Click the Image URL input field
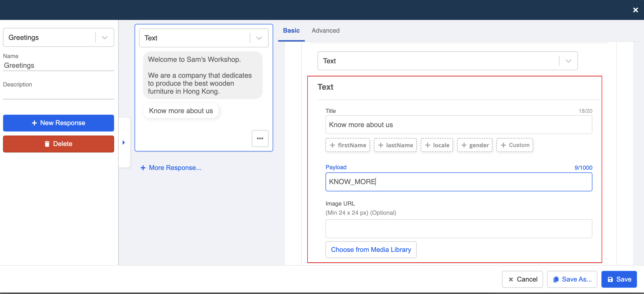 click(x=459, y=228)
